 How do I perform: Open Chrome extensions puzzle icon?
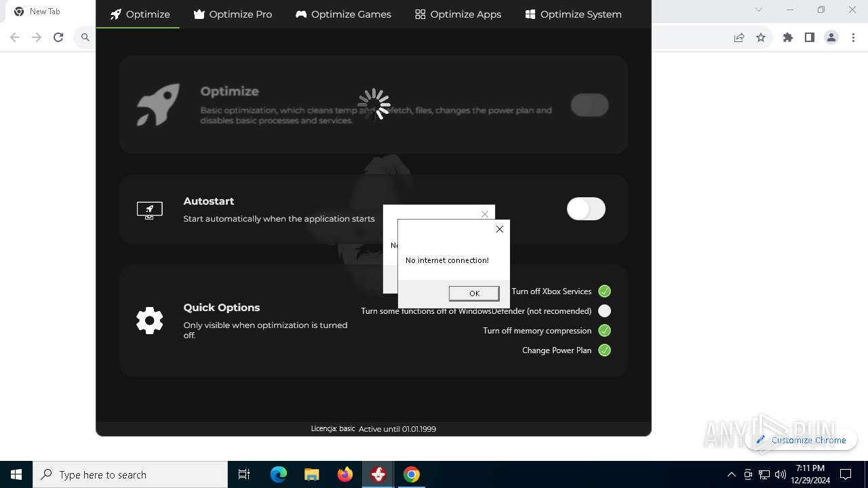[x=788, y=37]
